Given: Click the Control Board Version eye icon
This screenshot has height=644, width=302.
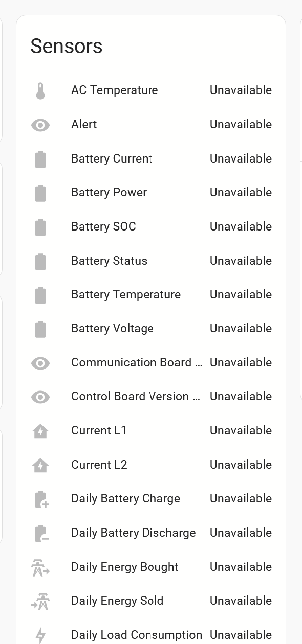Looking at the screenshot, I should [40, 397].
